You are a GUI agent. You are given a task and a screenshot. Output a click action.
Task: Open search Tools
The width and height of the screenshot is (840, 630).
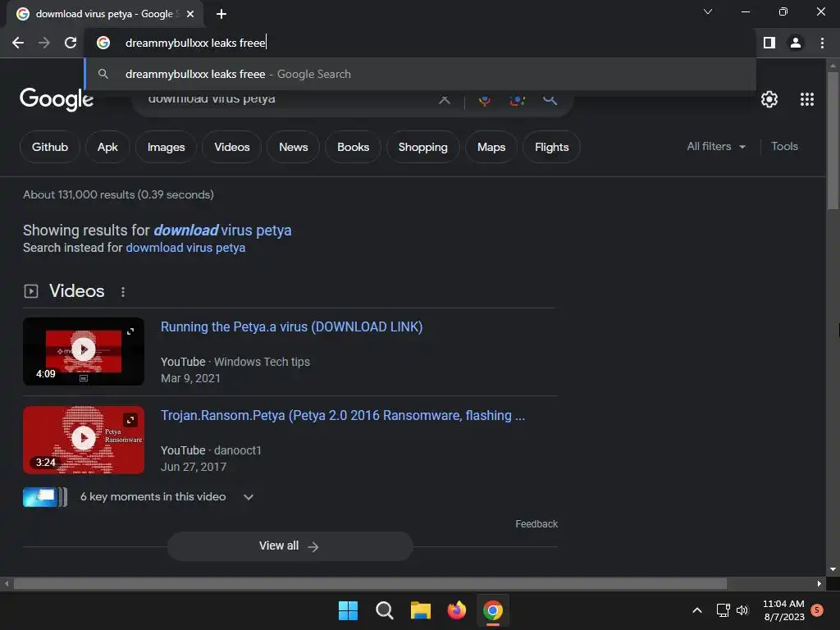pyautogui.click(x=784, y=146)
